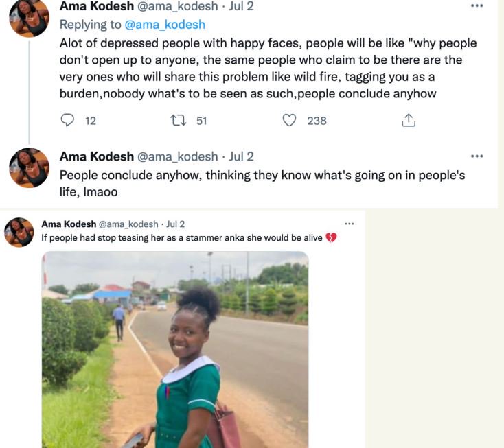Click the reply icon with 12 replies
The height and width of the screenshot is (448, 504).
[68, 121]
